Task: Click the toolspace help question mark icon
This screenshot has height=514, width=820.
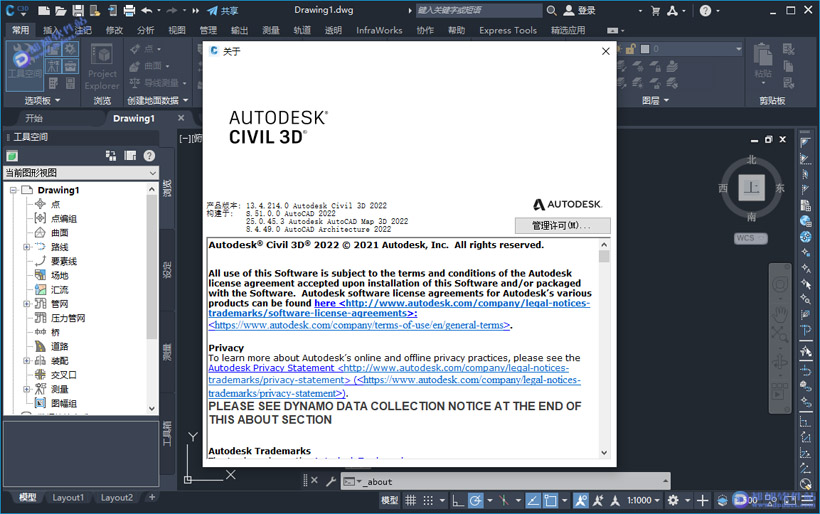Action: tap(150, 156)
